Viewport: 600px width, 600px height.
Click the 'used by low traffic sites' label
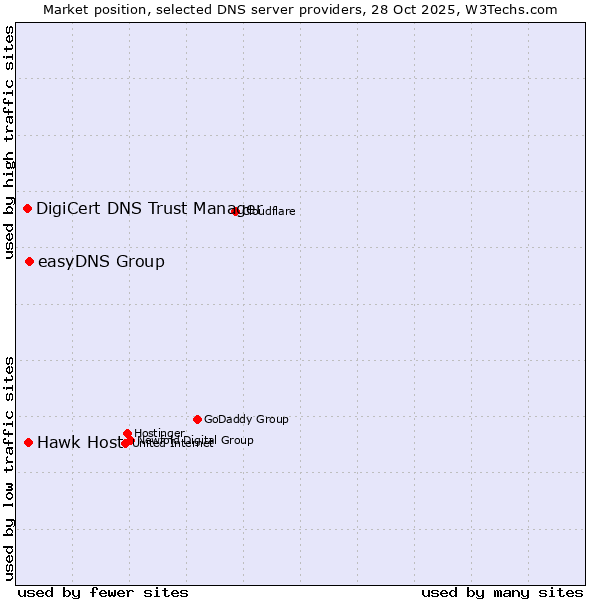(9, 467)
